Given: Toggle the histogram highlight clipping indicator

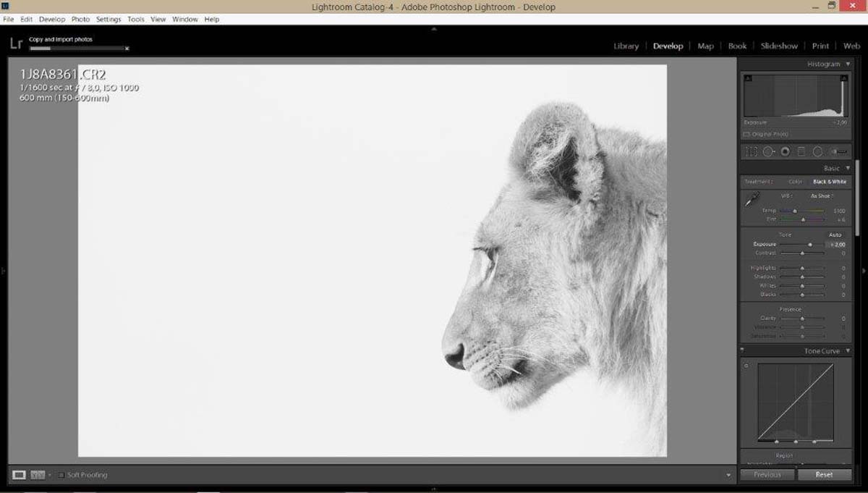Looking at the screenshot, I should (843, 78).
